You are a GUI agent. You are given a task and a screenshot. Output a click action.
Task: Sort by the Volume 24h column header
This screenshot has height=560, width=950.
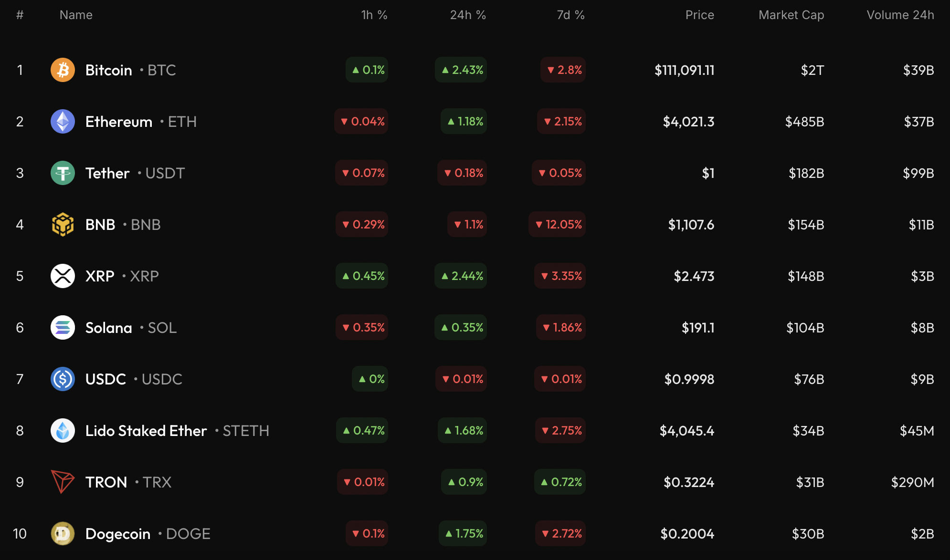900,15
